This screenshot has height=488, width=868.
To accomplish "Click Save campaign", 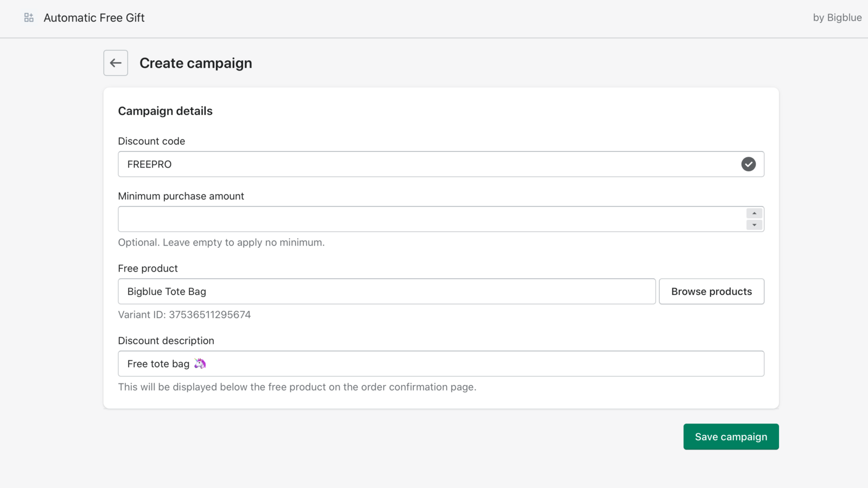I will click(731, 436).
